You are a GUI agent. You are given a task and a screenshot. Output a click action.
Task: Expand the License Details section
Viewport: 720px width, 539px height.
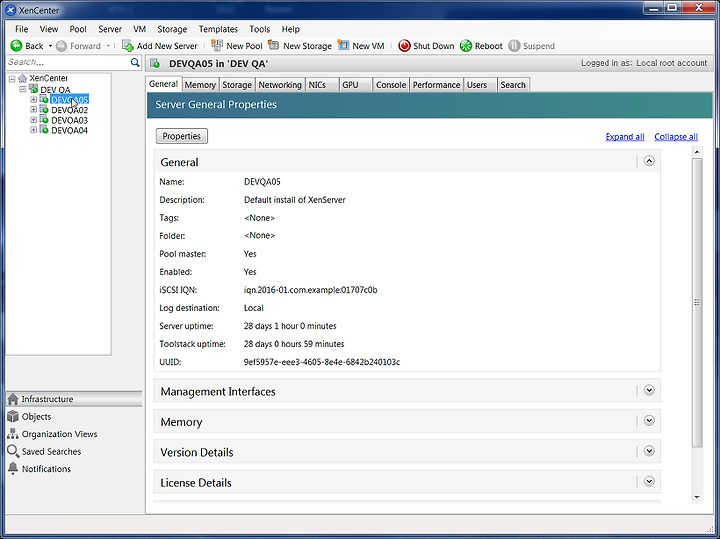(649, 482)
